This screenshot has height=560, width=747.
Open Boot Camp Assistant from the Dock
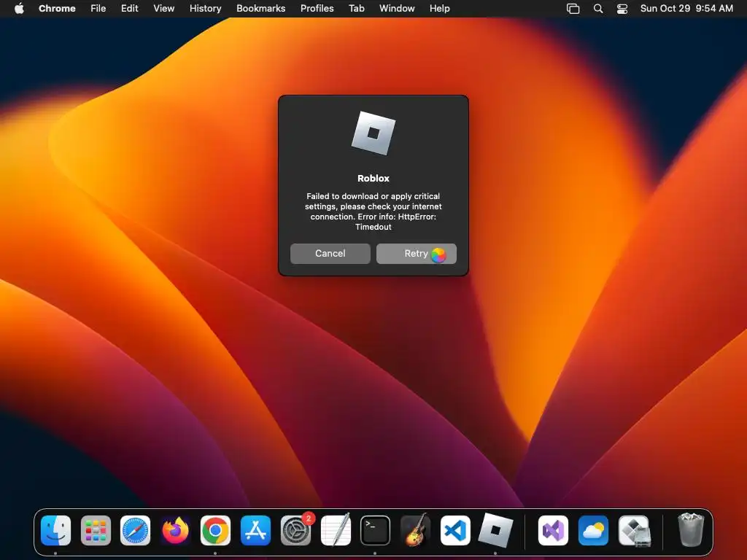click(634, 530)
